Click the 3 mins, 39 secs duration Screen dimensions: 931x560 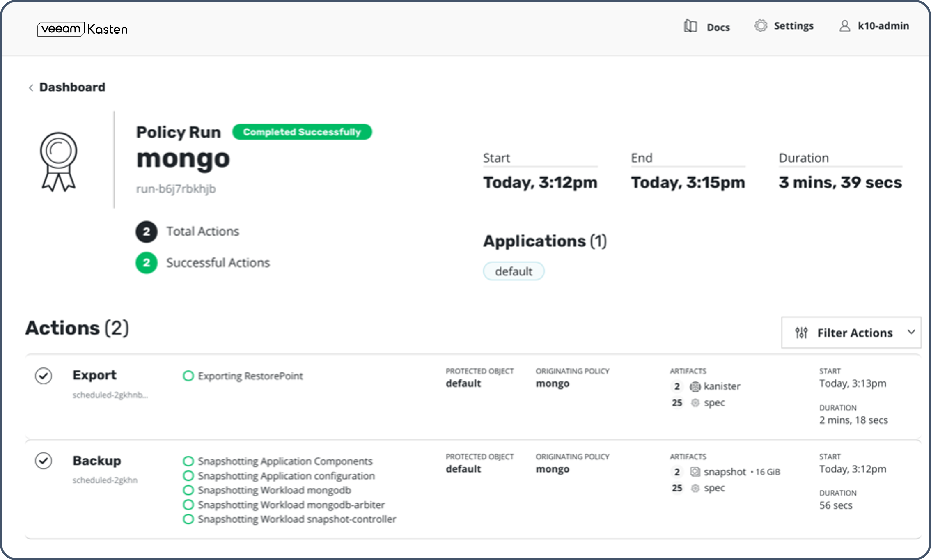[x=840, y=182]
